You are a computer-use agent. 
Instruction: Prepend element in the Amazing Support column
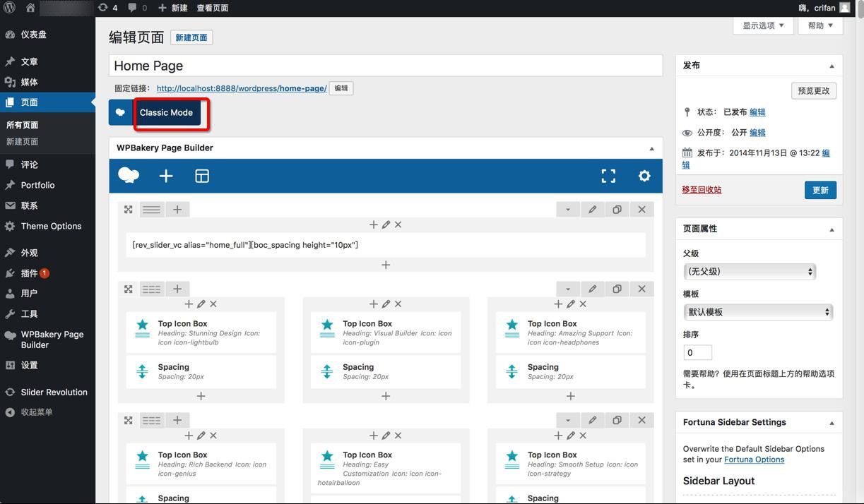[558, 304]
